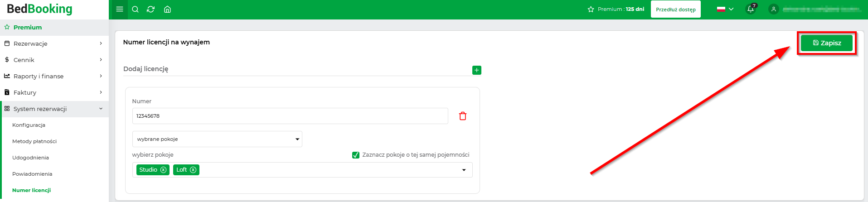Open the language flag selector
The height and width of the screenshot is (202, 868).
pyautogui.click(x=725, y=9)
